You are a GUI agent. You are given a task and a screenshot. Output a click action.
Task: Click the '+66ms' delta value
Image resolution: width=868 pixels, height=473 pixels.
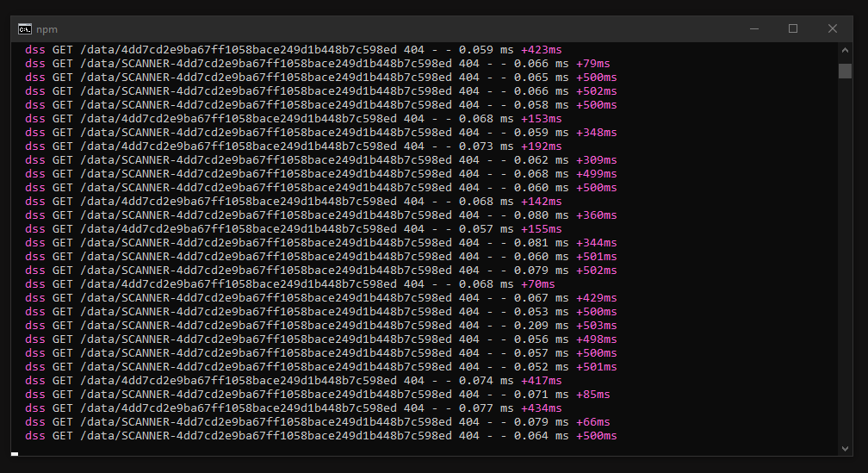point(592,422)
